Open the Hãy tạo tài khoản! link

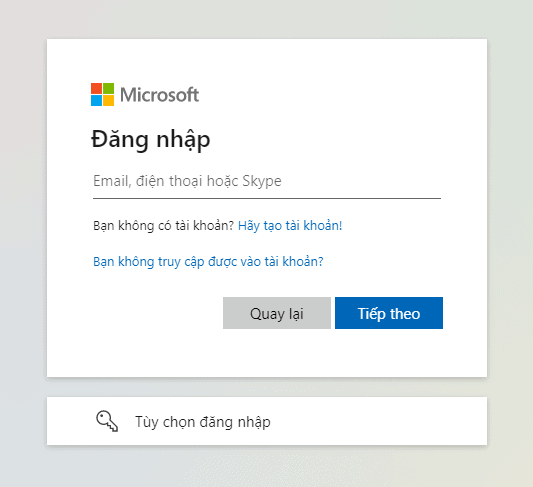(x=290, y=225)
